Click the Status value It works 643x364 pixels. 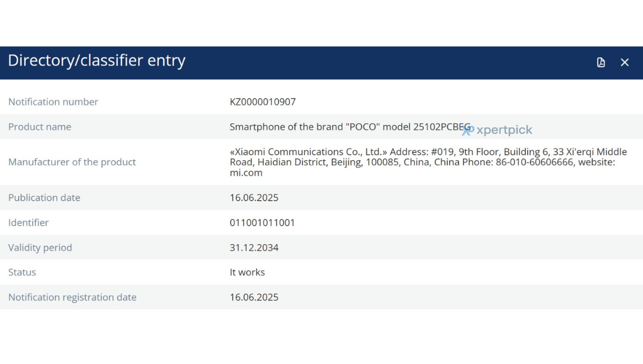pyautogui.click(x=248, y=272)
